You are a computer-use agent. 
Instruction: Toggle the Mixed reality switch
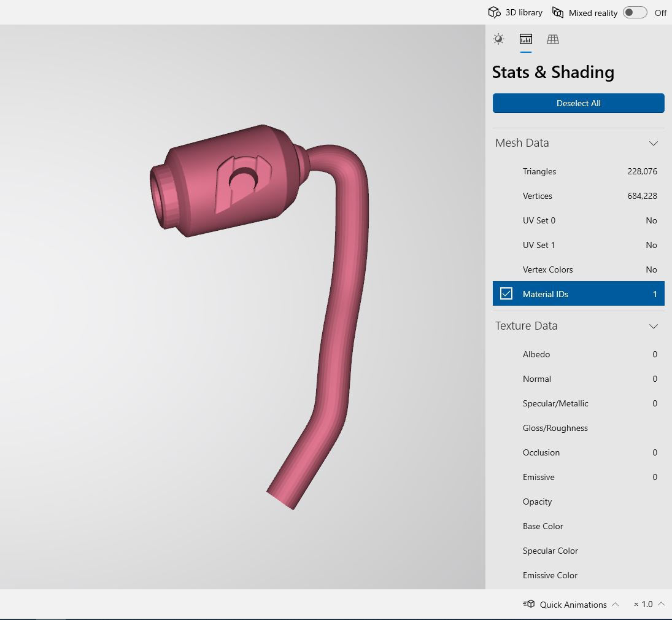635,12
